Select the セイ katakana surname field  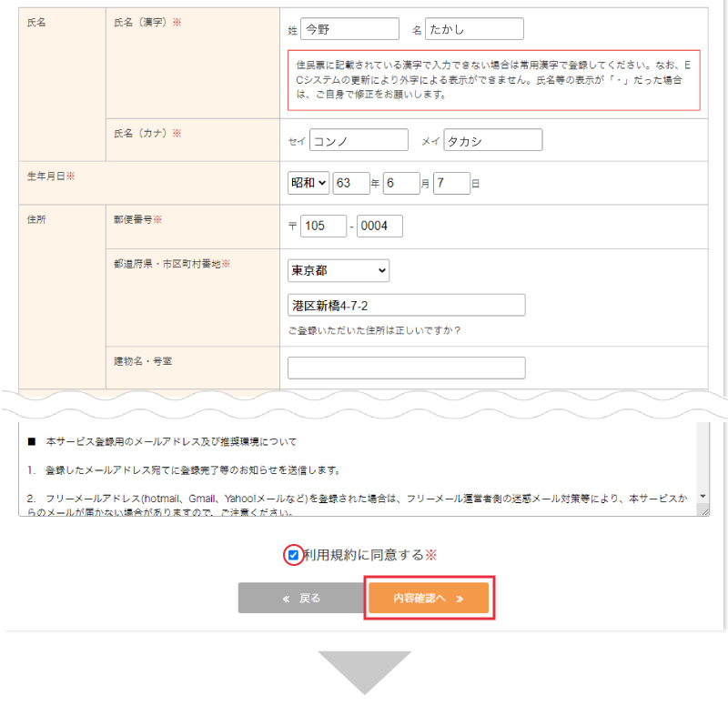[359, 140]
